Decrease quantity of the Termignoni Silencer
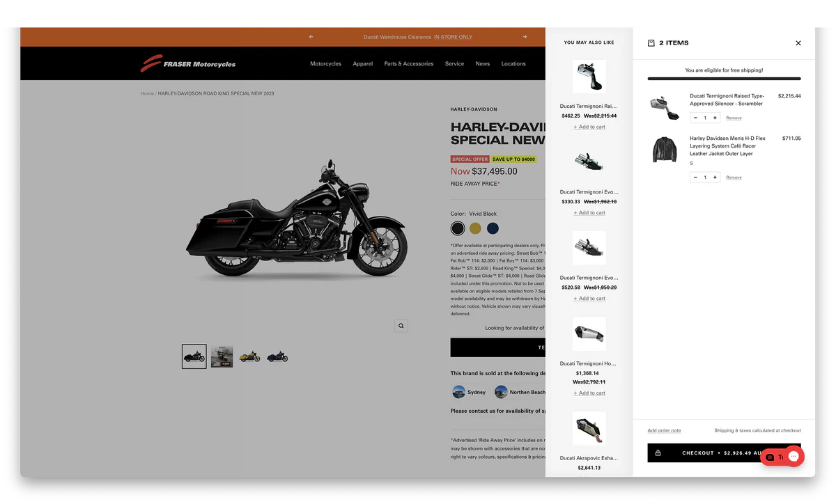 tap(695, 118)
